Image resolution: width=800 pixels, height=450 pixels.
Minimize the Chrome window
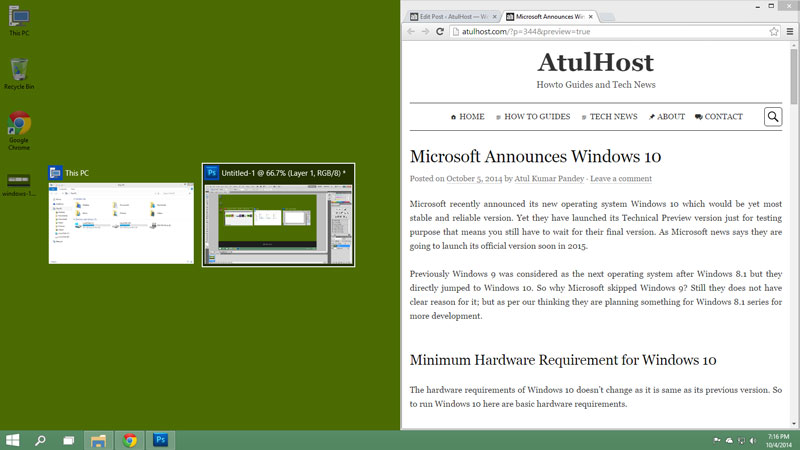point(757,6)
